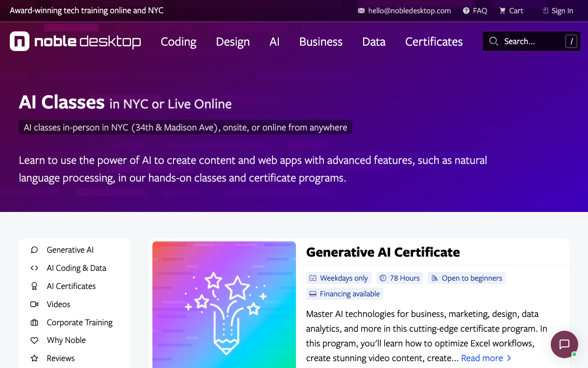Click the shopping cart icon
The width and height of the screenshot is (588, 368).
pyautogui.click(x=502, y=11)
